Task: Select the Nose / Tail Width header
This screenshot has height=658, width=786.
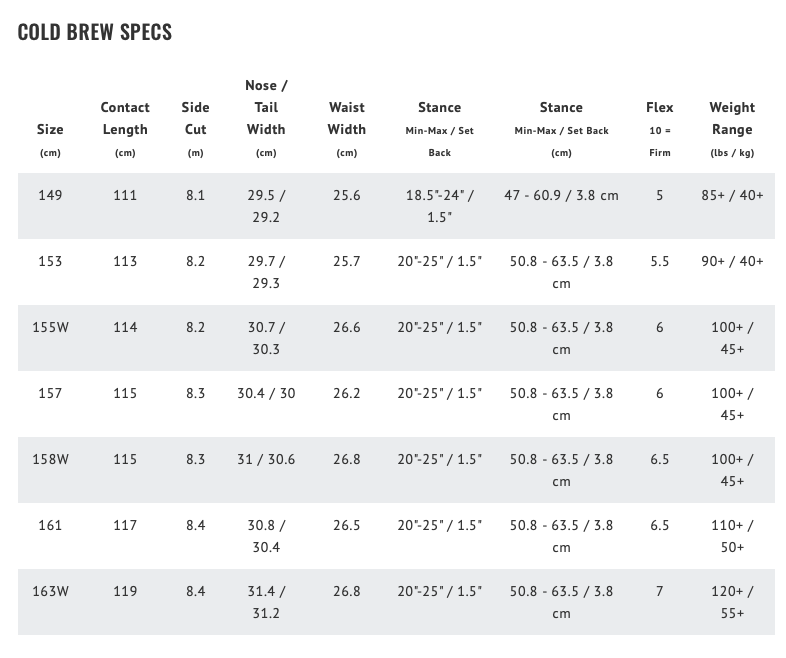Action: [266, 107]
